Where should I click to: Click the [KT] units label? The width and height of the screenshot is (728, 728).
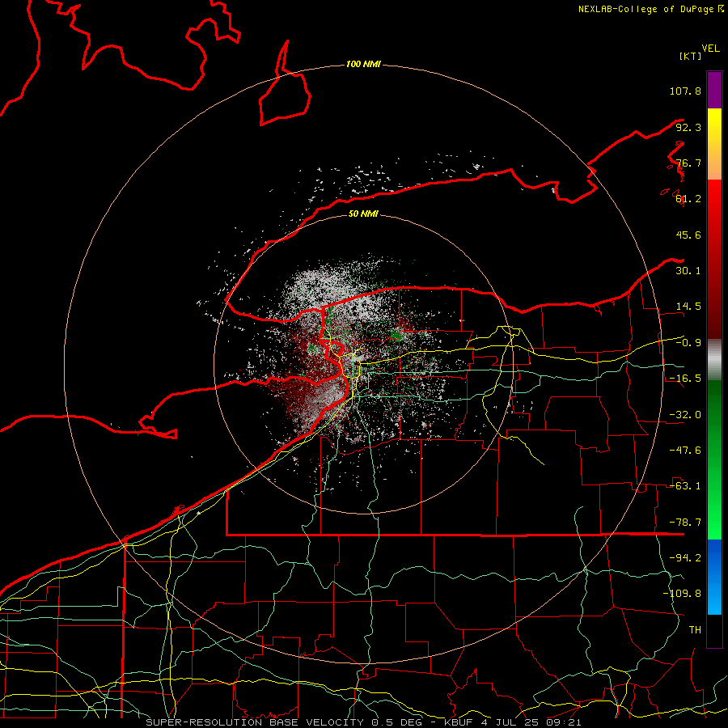click(690, 56)
